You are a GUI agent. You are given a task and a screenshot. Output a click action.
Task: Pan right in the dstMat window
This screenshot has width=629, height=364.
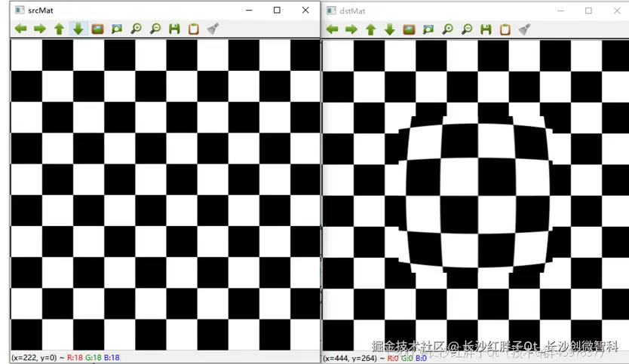click(x=351, y=29)
